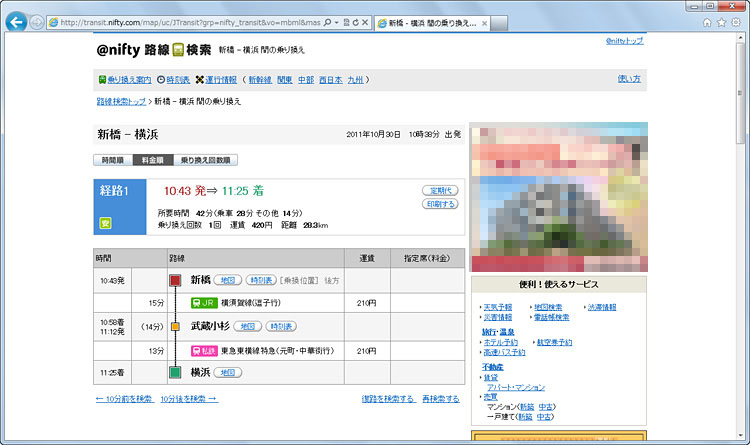Image resolution: width=750 pixels, height=445 pixels.
Task: Open the アパート・マンション link
Action: pyautogui.click(x=516, y=388)
